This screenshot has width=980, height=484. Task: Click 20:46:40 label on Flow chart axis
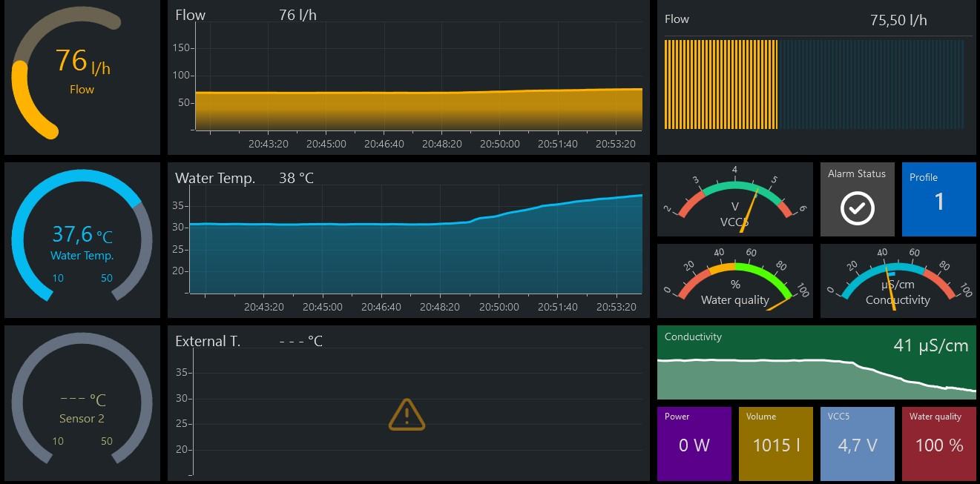(384, 144)
